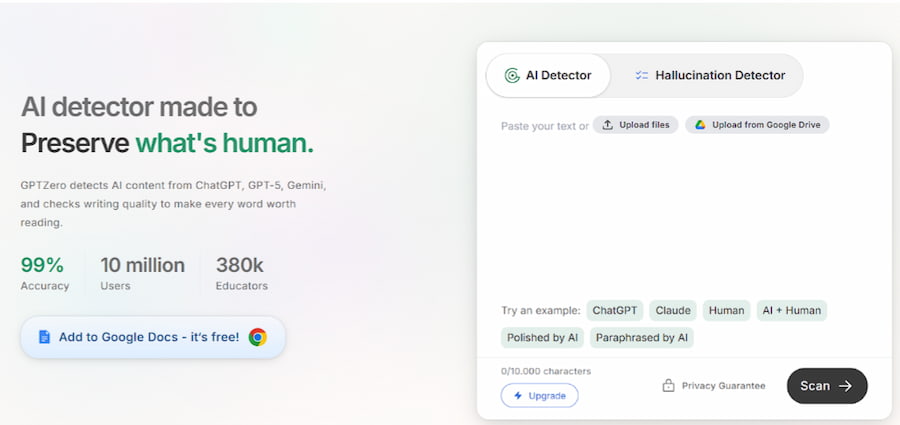
Task: Open the Hallucination Detector tab
Action: pyautogui.click(x=710, y=75)
